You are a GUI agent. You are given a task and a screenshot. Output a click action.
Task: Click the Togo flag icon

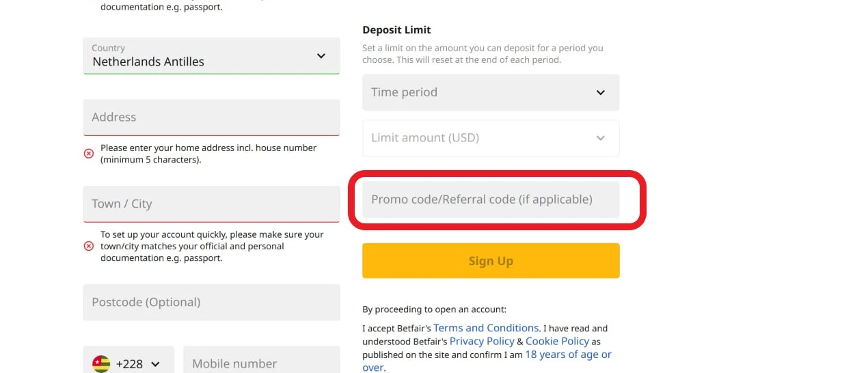point(101,363)
